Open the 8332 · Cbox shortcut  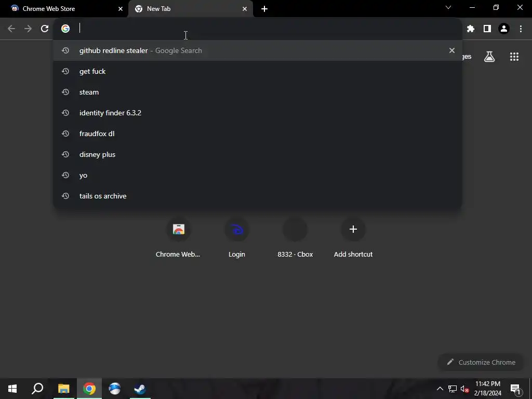pyautogui.click(x=295, y=237)
